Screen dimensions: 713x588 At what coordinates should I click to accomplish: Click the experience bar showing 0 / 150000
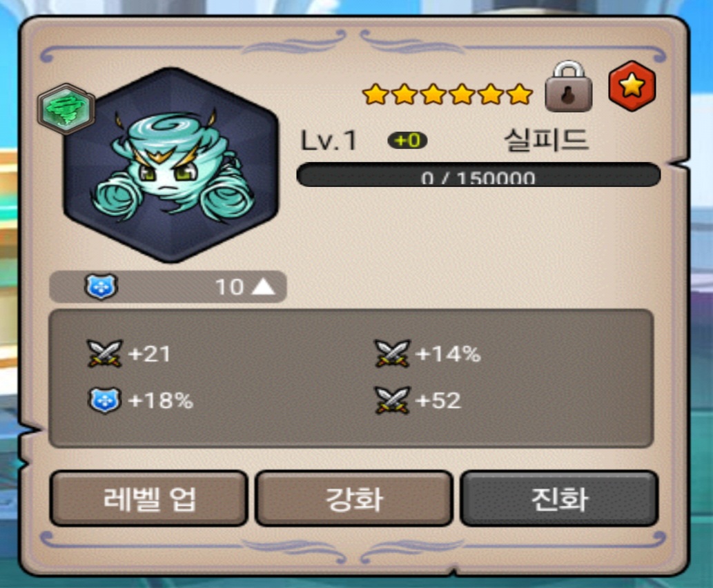[478, 175]
